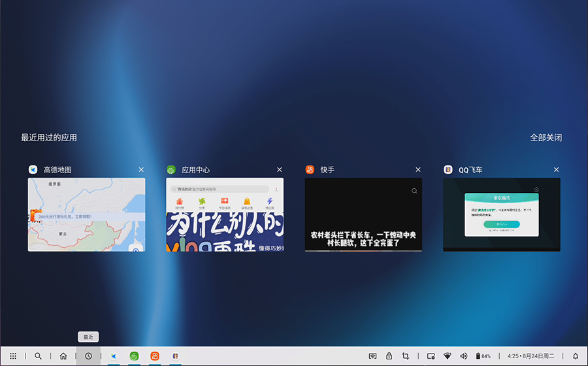Open Wi-Fi settings from the tray
The image size is (588, 366).
point(448,356)
